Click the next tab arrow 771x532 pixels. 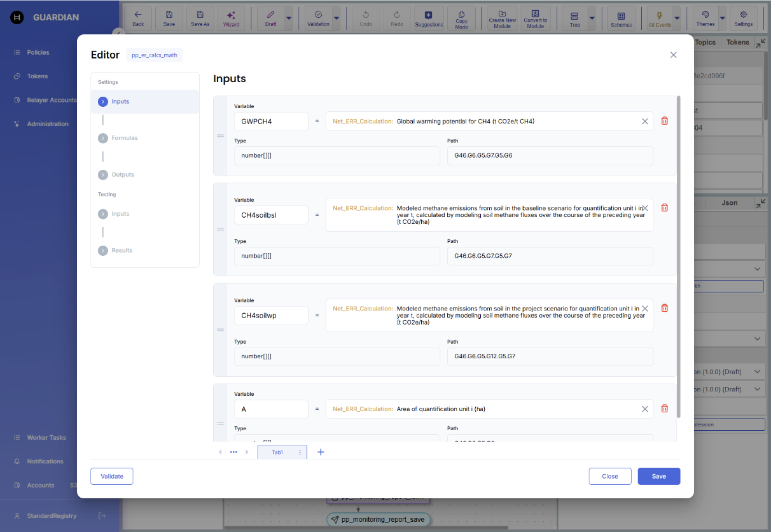click(x=247, y=452)
